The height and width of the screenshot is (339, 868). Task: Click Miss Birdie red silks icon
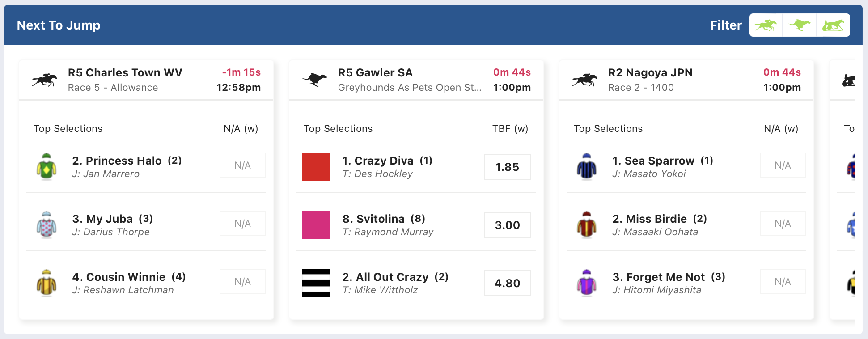587,225
